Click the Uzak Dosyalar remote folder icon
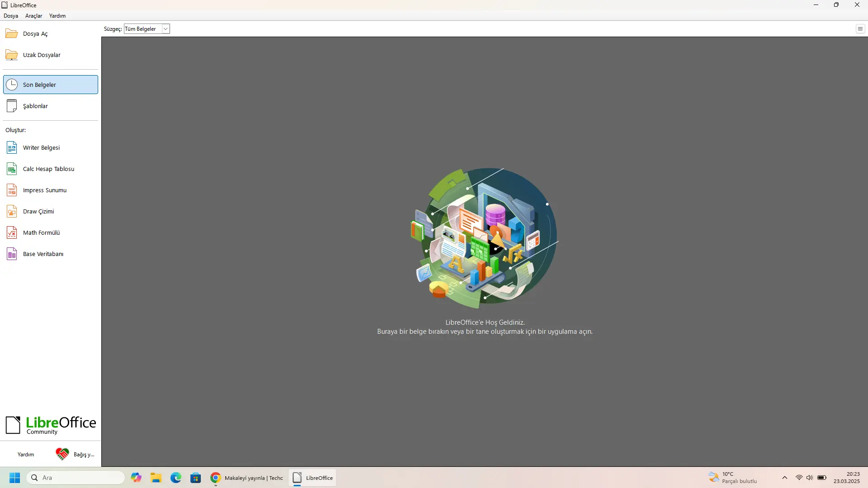 [12, 55]
